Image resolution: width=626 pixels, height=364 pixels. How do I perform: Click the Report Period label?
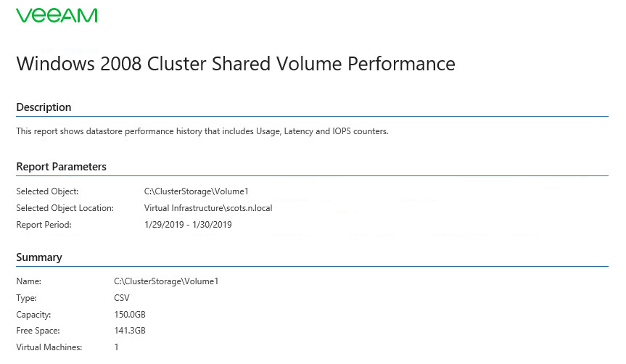click(44, 225)
